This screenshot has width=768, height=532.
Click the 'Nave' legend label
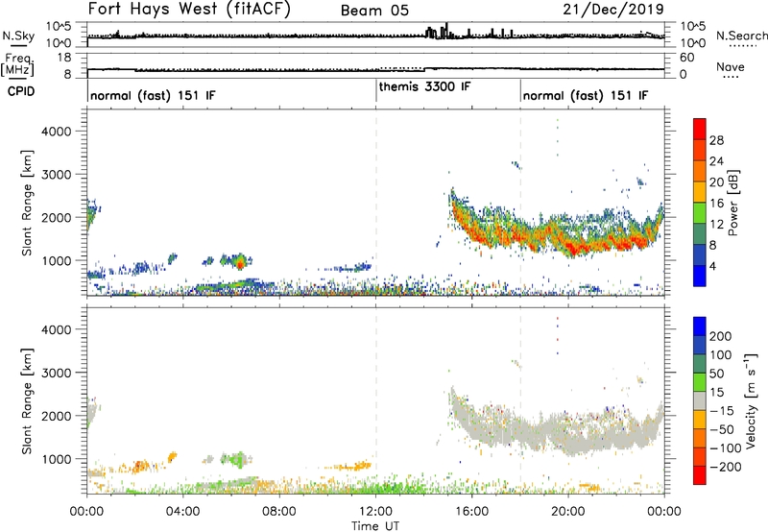coord(731,66)
